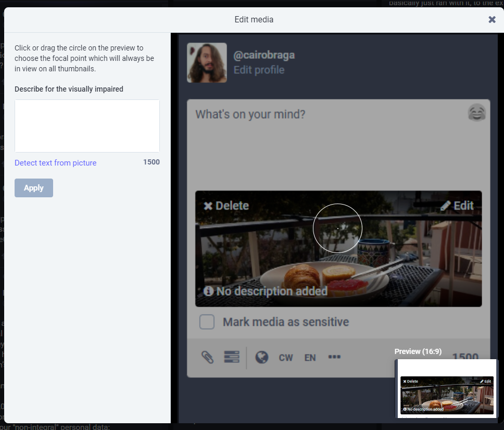Attach a file using the paperclip icon
504x430 pixels.
point(207,357)
